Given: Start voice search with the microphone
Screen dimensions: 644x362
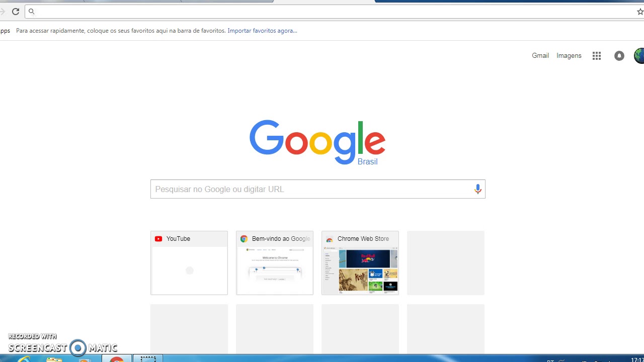Looking at the screenshot, I should [478, 189].
